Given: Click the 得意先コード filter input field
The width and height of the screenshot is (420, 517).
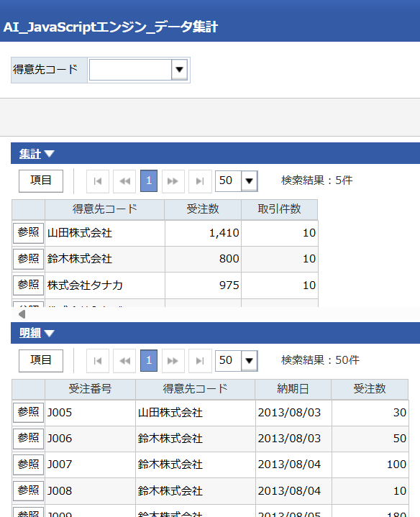Looking at the screenshot, I should coord(130,70).
